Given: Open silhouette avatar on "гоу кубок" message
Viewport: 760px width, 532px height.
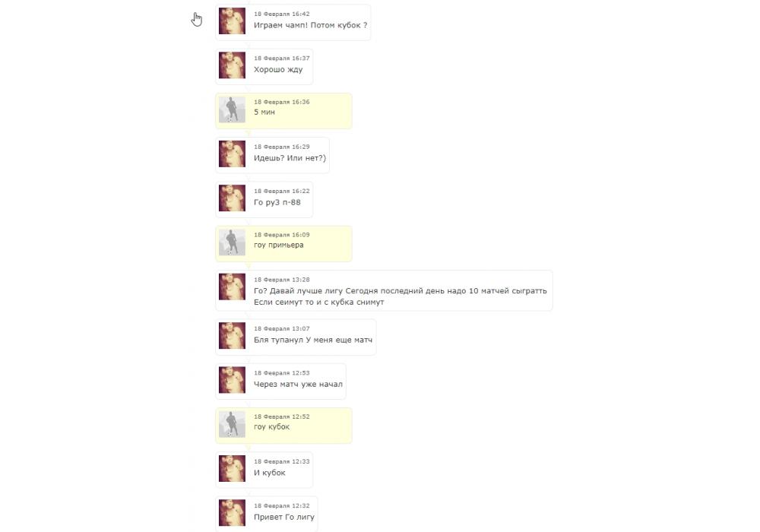Looking at the screenshot, I should 232,424.
